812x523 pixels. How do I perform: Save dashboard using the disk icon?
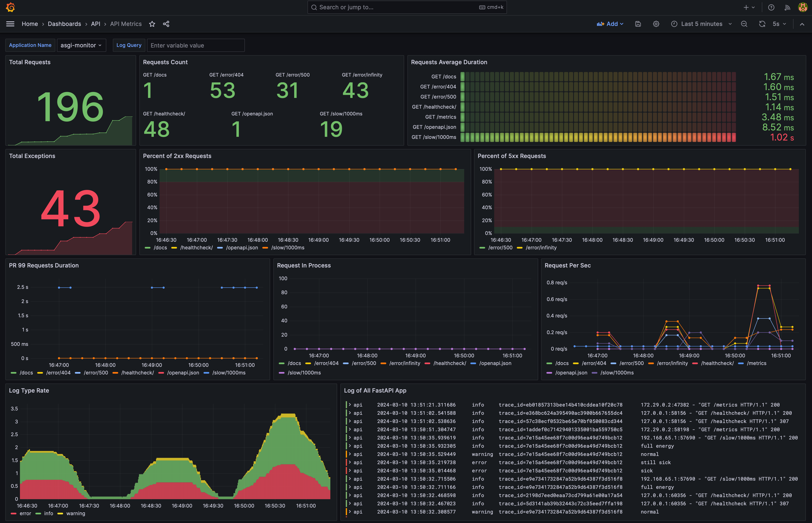(638, 24)
